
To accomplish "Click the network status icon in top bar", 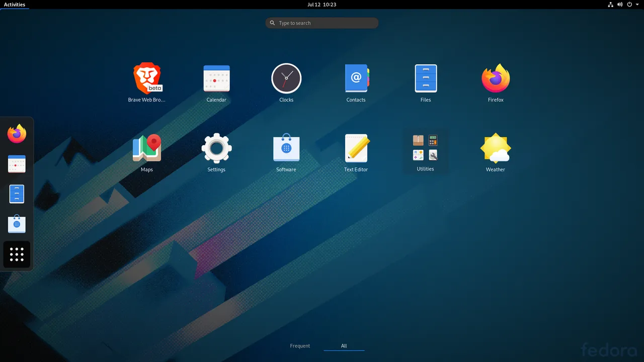I will tap(611, 5).
